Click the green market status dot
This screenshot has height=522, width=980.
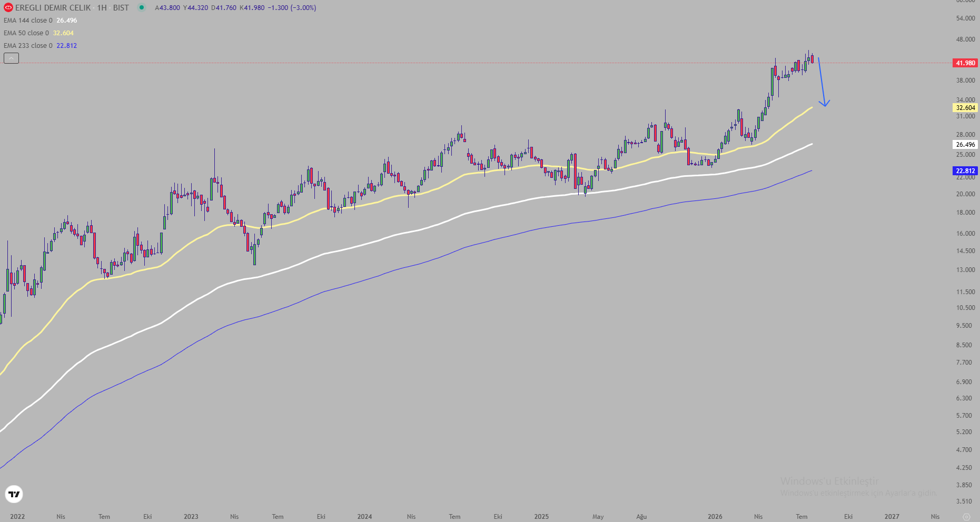click(141, 7)
